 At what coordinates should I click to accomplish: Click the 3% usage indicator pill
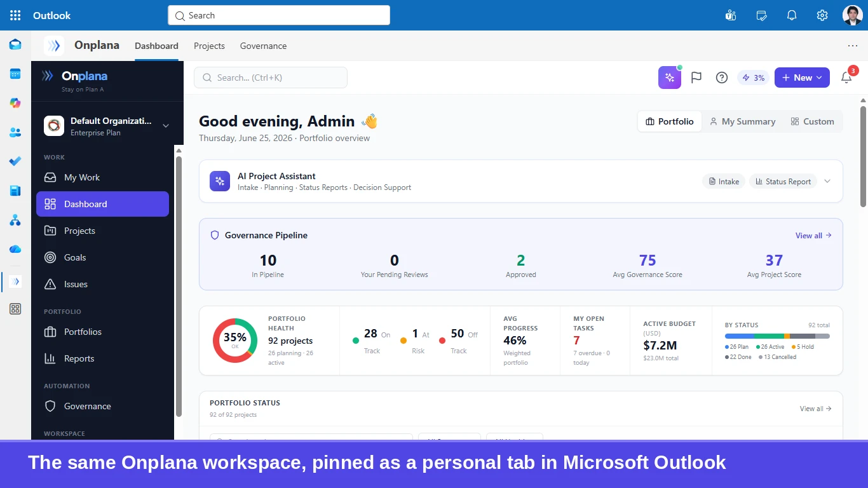[754, 78]
